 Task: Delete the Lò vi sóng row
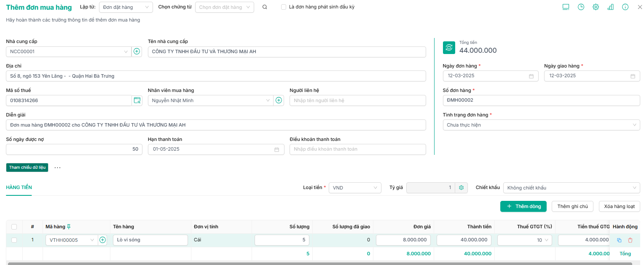[630, 240]
